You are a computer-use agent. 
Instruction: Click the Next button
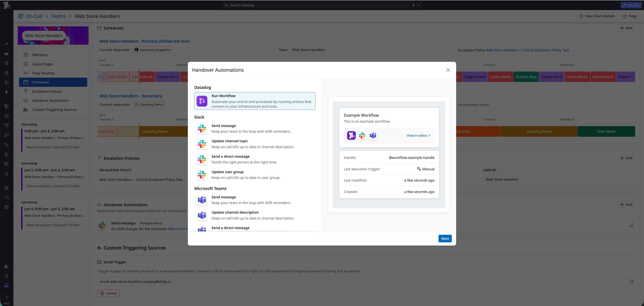coord(445,238)
